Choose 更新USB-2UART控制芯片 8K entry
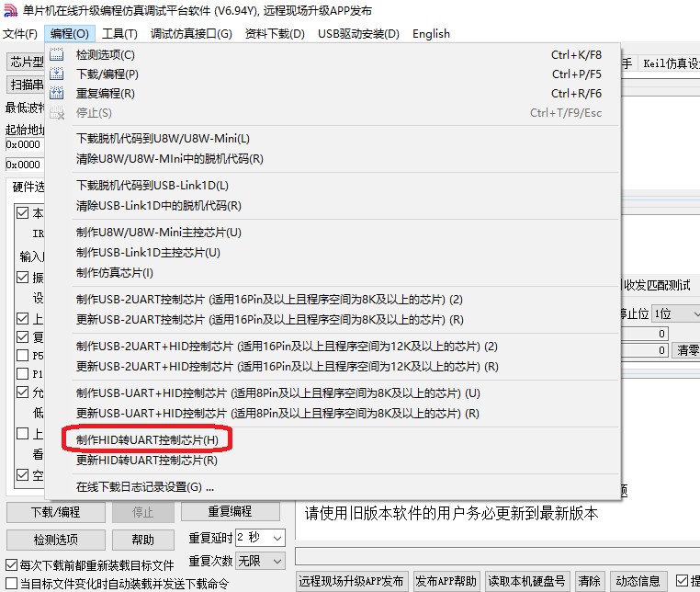The image size is (700, 592). click(x=333, y=320)
